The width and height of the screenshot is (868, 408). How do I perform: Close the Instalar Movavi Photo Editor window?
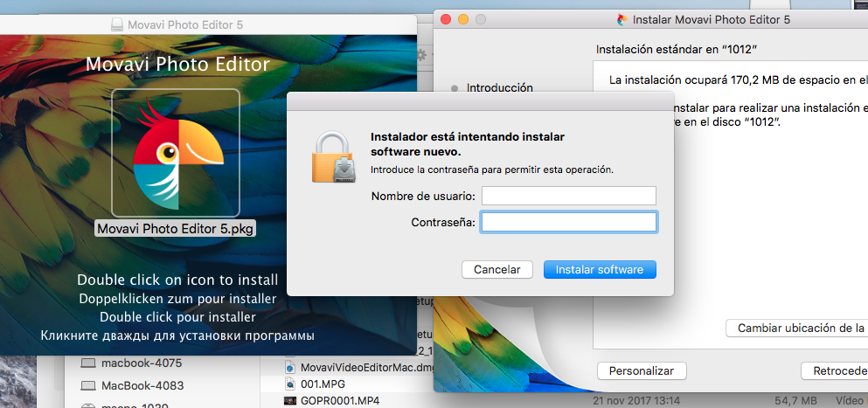446,20
